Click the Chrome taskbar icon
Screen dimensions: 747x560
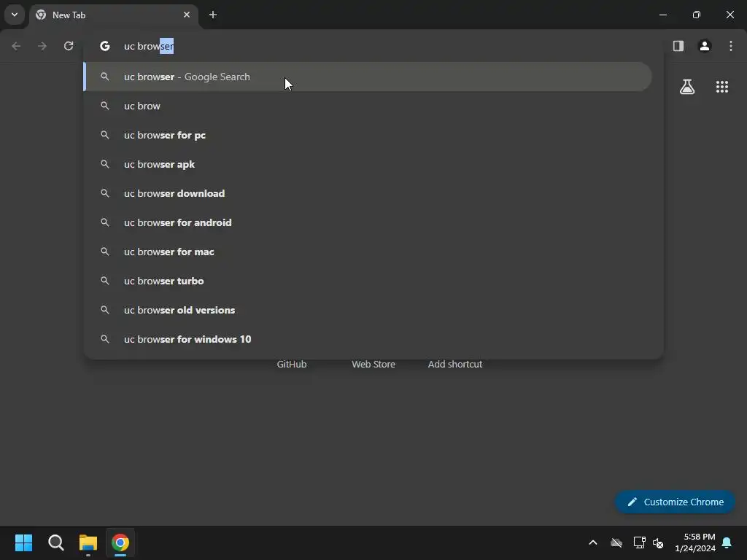pyautogui.click(x=120, y=542)
